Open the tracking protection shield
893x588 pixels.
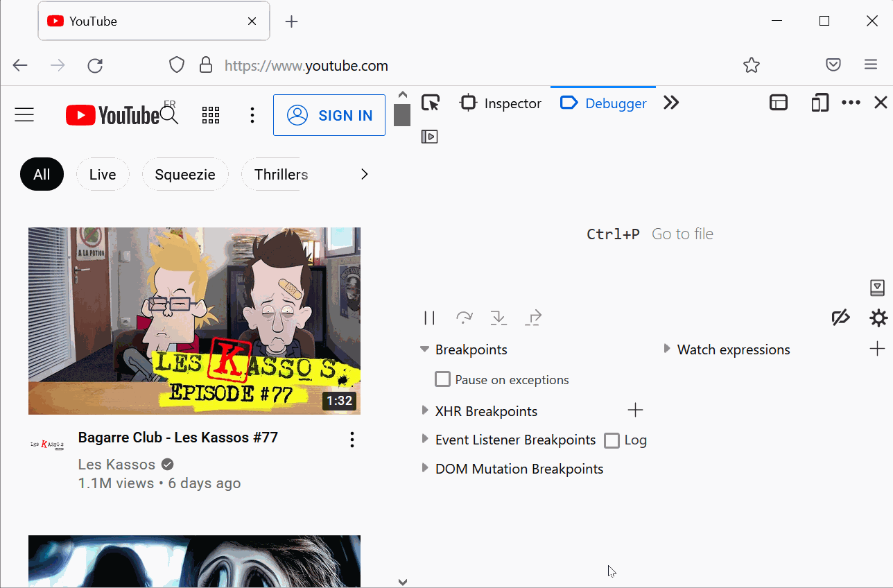click(x=177, y=65)
